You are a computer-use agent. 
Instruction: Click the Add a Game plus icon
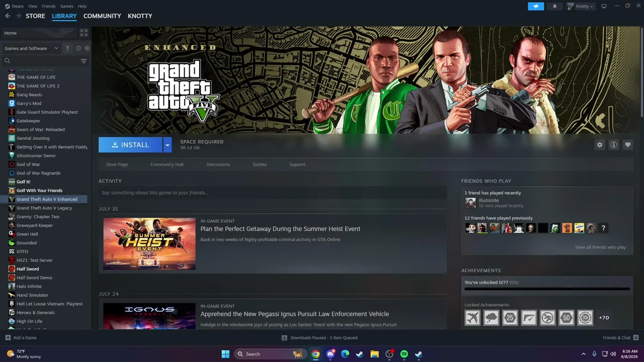coord(8,338)
